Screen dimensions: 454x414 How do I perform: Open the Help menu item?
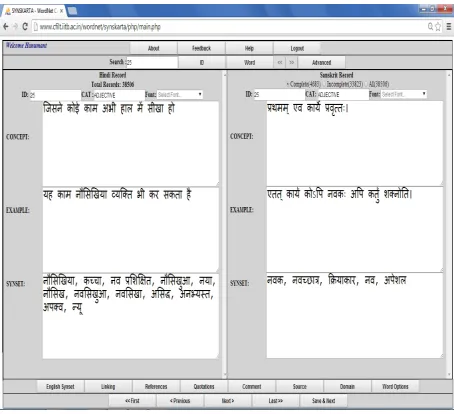(249, 48)
